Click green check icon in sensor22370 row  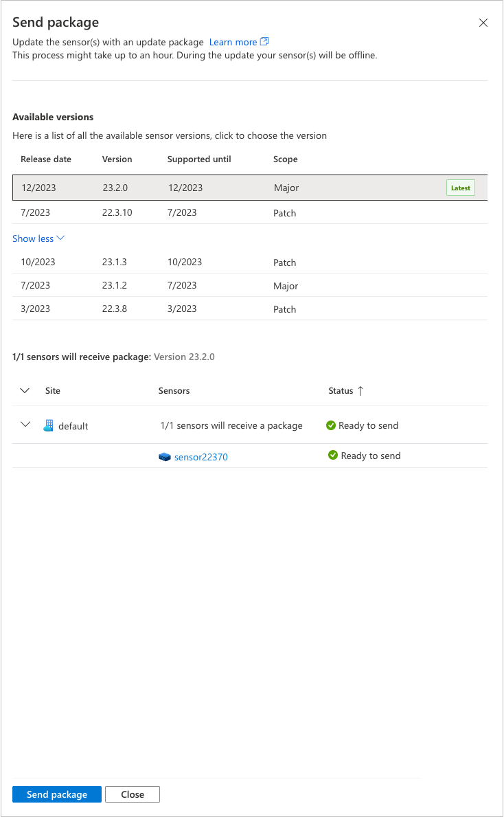coord(333,456)
